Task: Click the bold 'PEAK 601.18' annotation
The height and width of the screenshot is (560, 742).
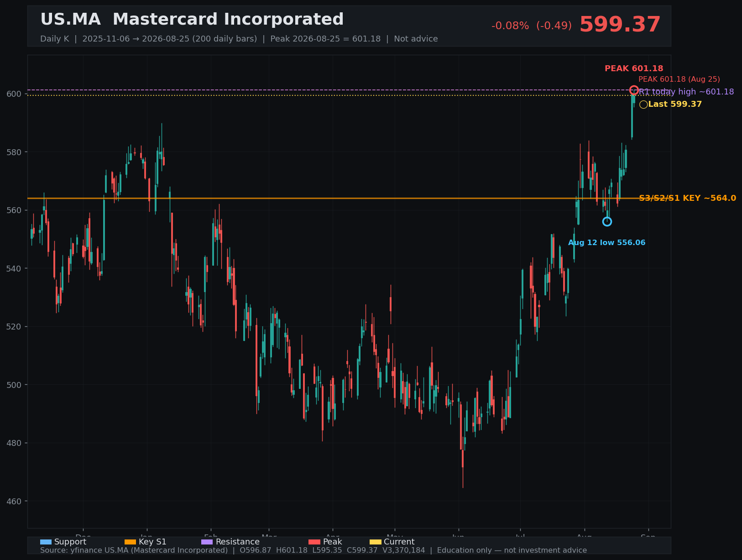Action: pos(634,68)
